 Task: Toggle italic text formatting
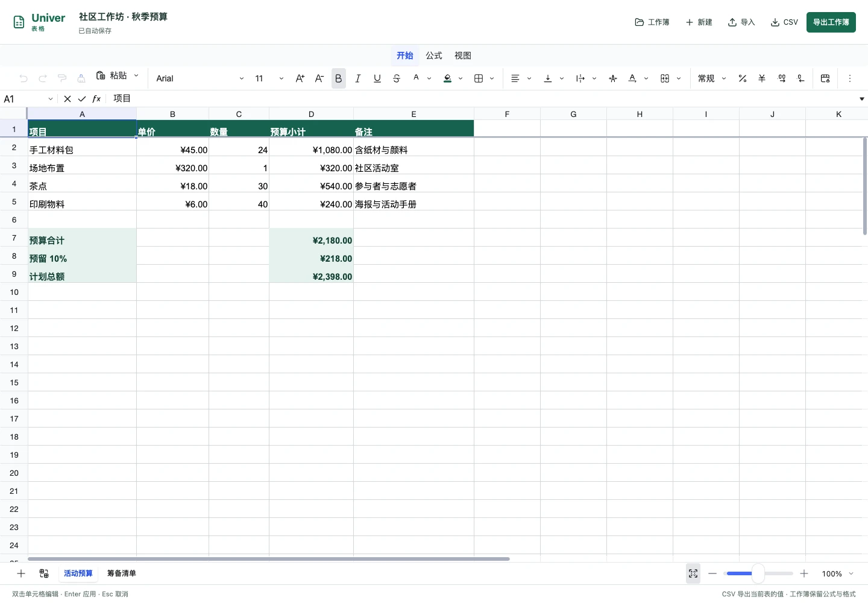(x=358, y=78)
